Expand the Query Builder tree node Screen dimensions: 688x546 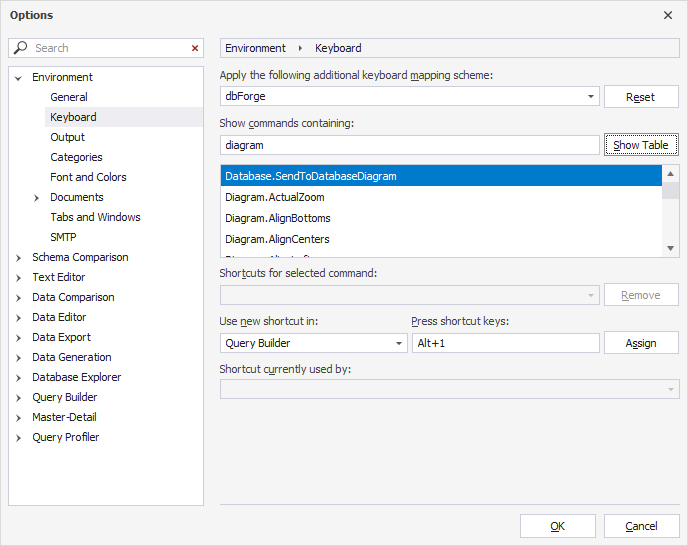tap(18, 398)
